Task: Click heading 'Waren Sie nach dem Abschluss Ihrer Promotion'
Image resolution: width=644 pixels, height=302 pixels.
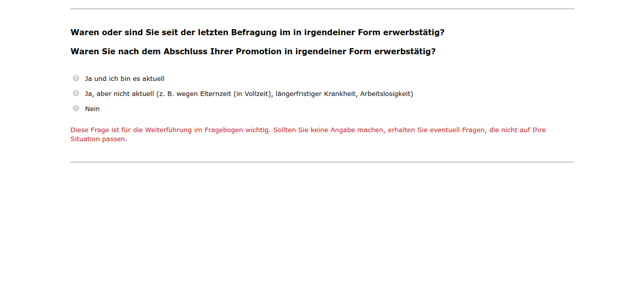Action: (x=253, y=52)
